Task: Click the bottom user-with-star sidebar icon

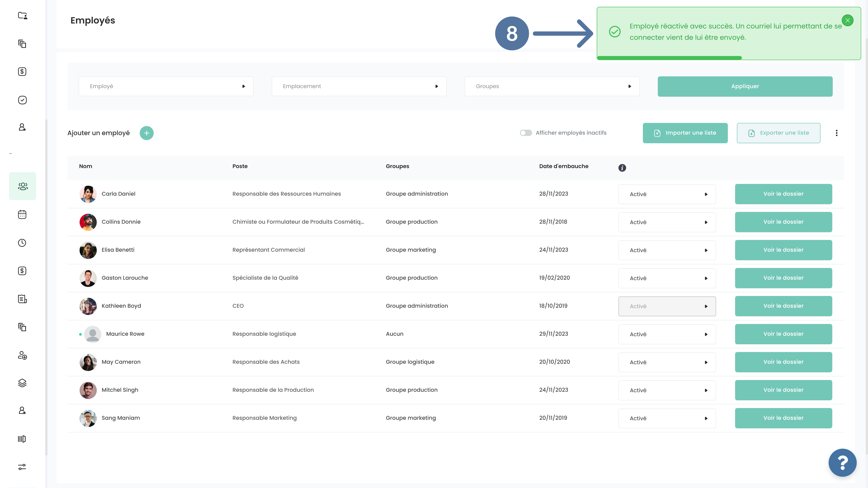Action: [22, 411]
